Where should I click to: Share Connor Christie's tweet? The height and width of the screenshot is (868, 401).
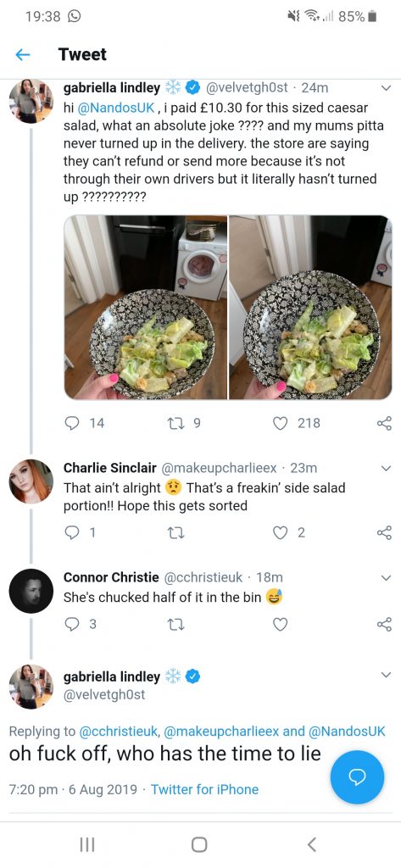[x=384, y=624]
